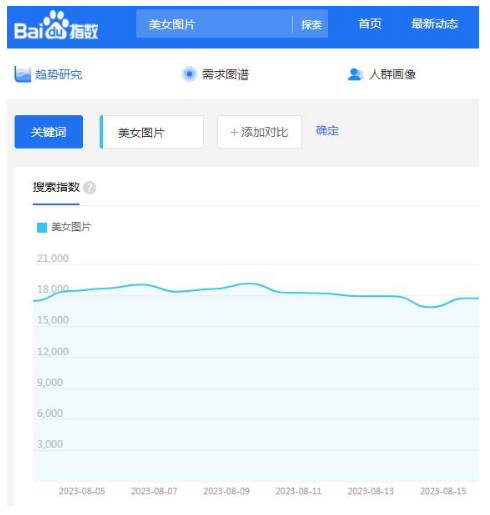Click the question mark help icon beside 搜索指数
The height and width of the screenshot is (515, 490).
click(89, 188)
